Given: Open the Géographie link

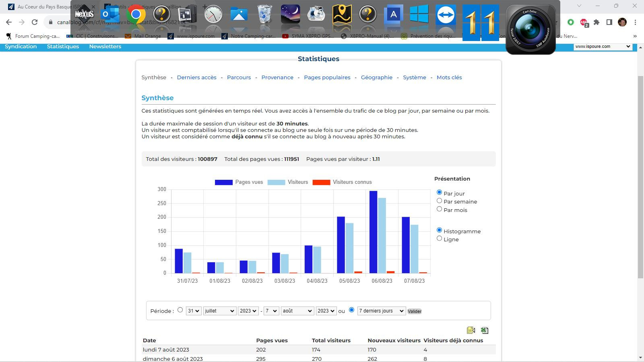Looking at the screenshot, I should click(377, 77).
